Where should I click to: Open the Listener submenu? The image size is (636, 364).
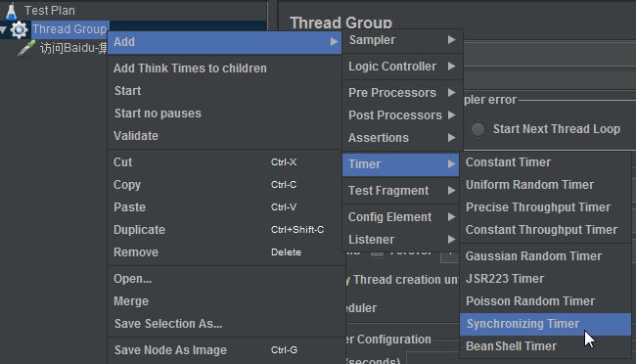coord(402,240)
